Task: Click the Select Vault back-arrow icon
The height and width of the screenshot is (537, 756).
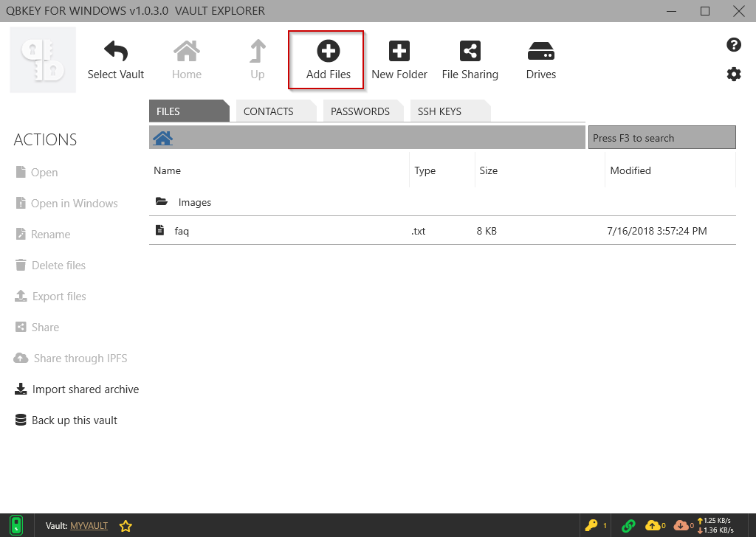Action: tap(116, 51)
